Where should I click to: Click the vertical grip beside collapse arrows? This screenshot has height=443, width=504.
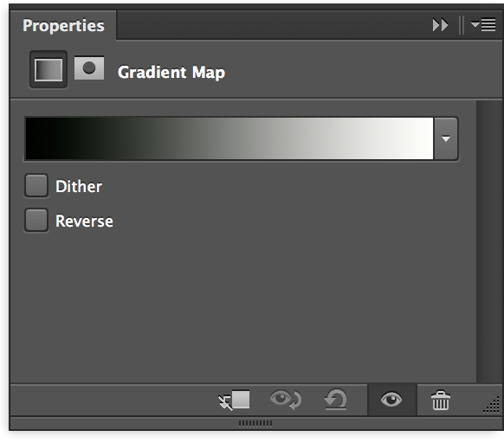(462, 25)
